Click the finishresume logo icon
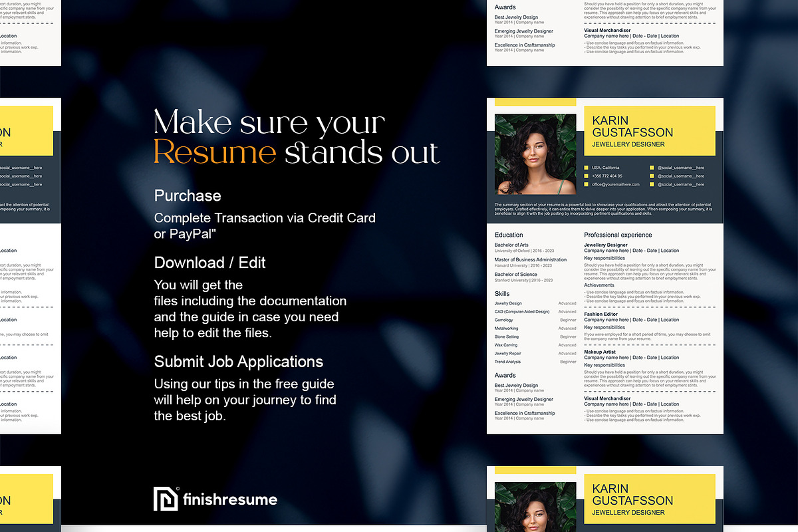 [x=166, y=499]
